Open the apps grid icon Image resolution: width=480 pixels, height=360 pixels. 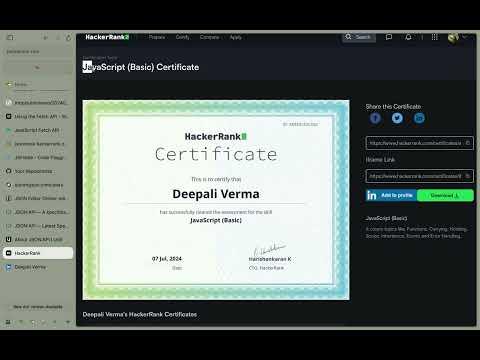tap(435, 37)
